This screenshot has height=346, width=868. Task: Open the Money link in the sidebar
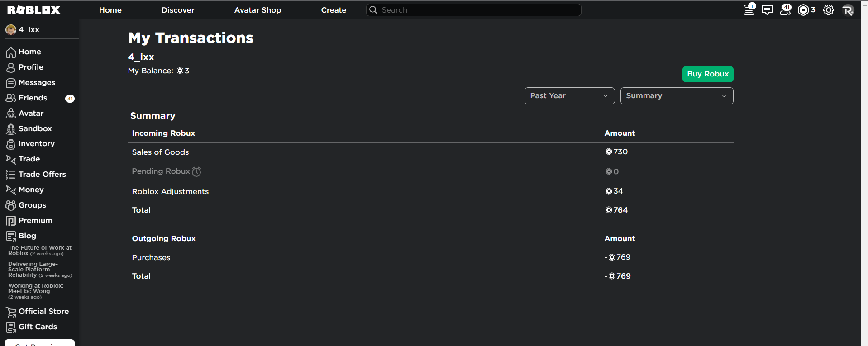coord(31,190)
